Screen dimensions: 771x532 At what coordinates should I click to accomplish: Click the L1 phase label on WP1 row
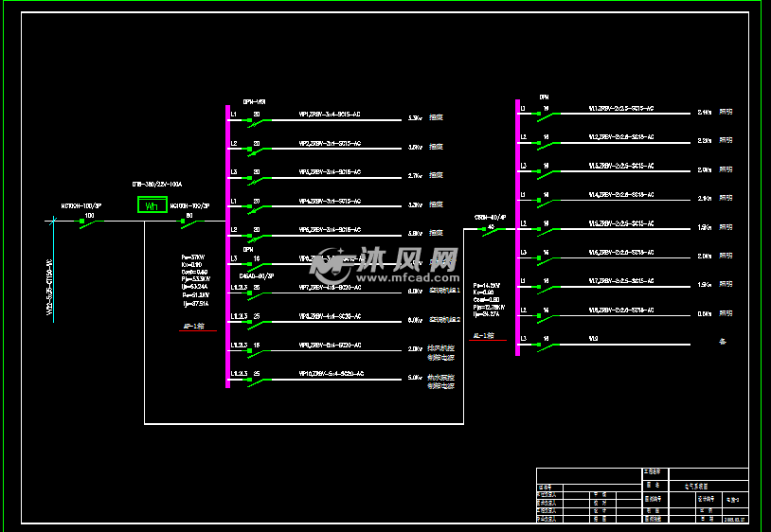234,115
